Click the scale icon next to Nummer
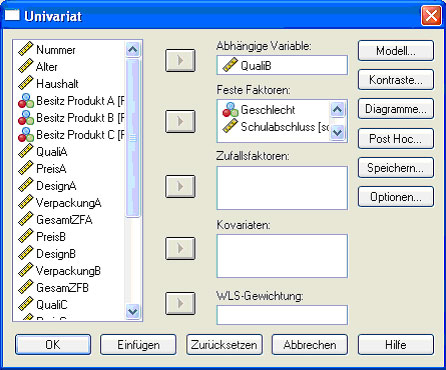Screen dimensions: 446x370 tap(26, 49)
